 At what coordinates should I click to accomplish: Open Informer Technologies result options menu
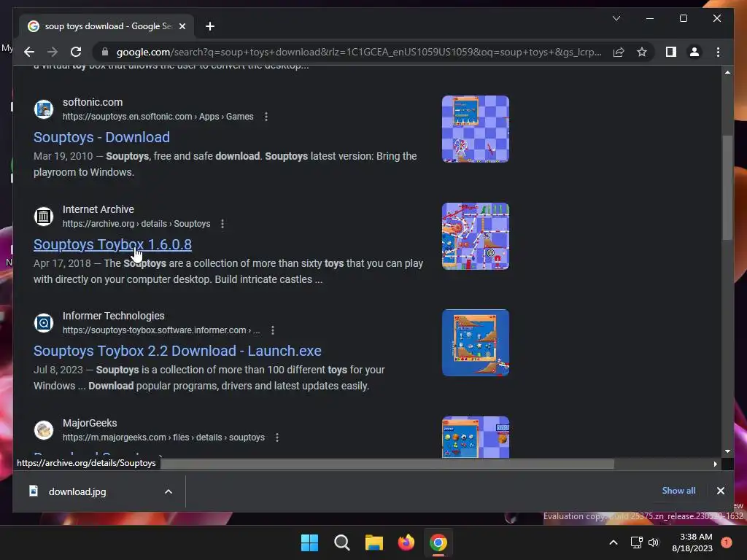pyautogui.click(x=273, y=330)
